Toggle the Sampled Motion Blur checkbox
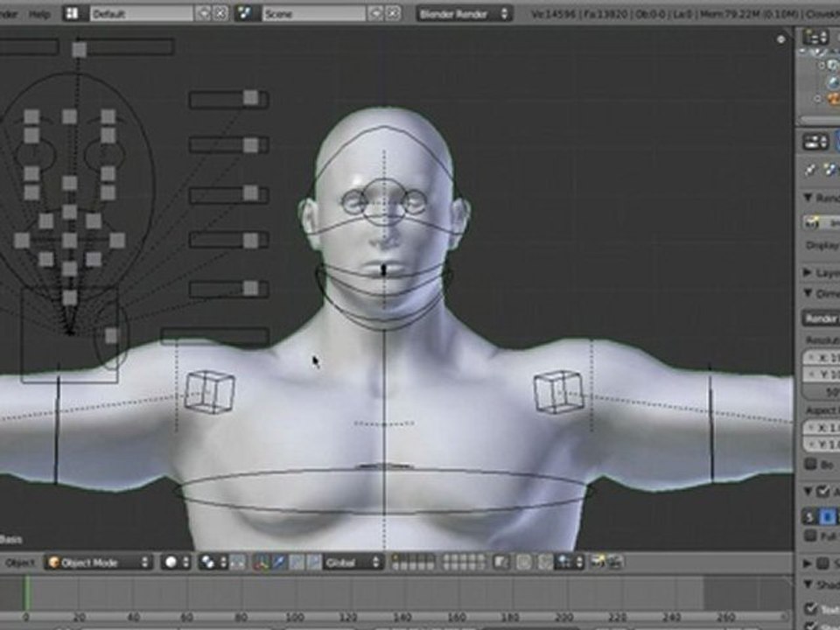Image resolution: width=840 pixels, height=630 pixels. pyautogui.click(x=823, y=563)
